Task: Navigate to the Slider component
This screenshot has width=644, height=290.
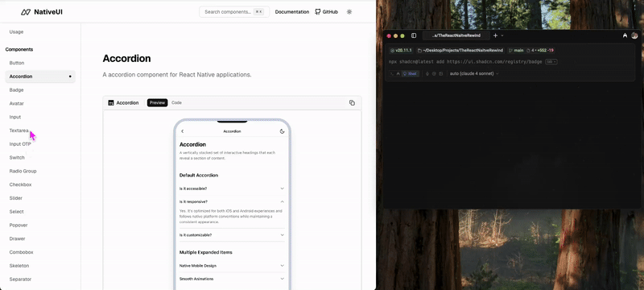Action: 16,198
